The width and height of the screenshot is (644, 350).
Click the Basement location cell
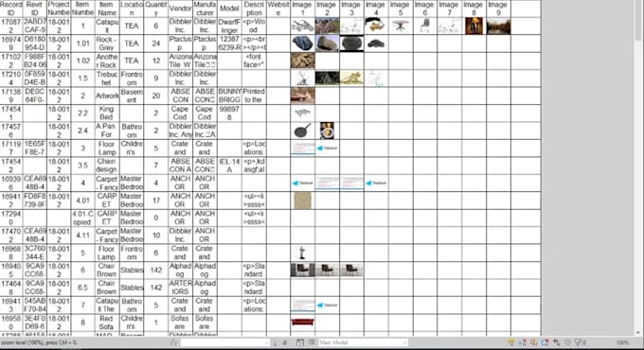132,96
